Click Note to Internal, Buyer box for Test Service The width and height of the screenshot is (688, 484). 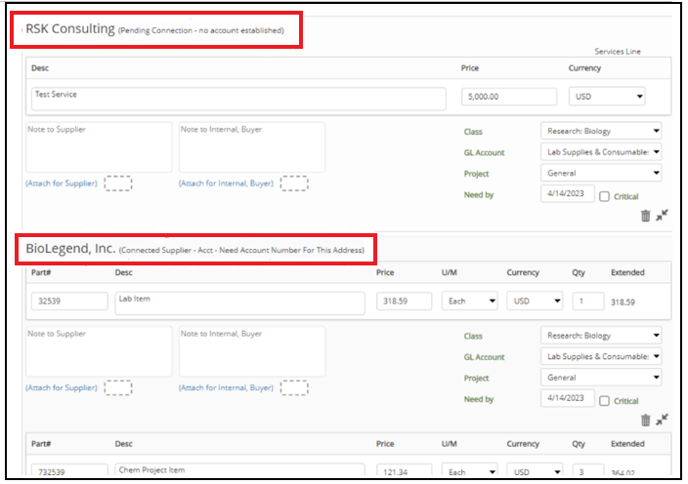(252, 147)
